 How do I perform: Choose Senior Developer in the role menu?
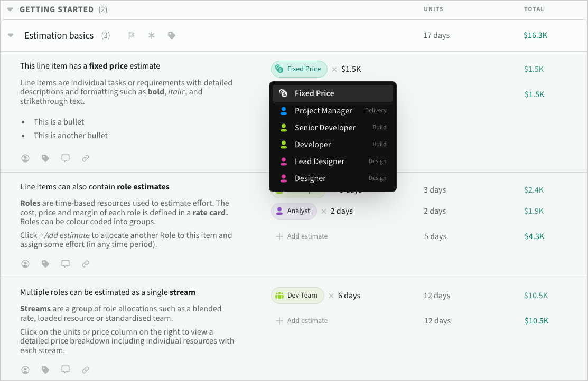coord(324,128)
